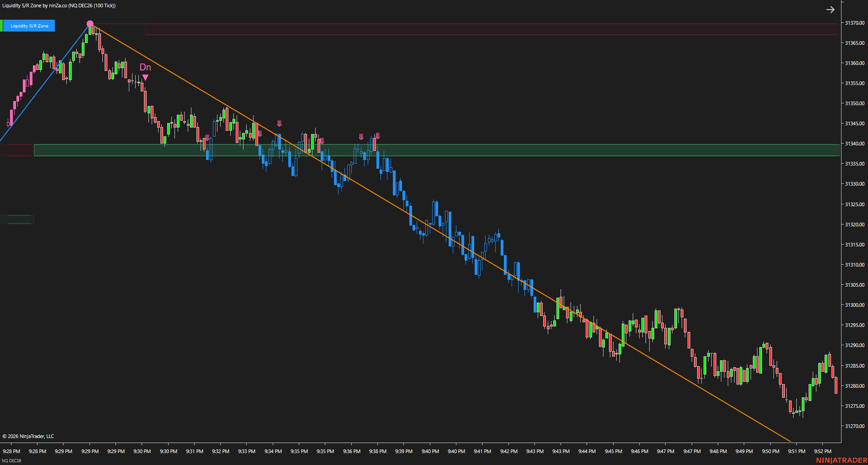The height and width of the screenshot is (465, 868).
Task: Click the 31340.00 price label
Action: (854, 144)
